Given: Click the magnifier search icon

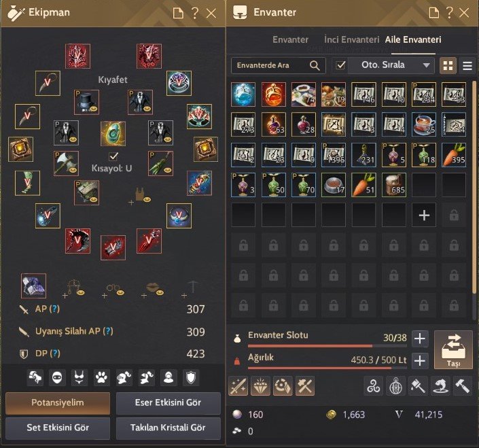Looking at the screenshot, I should coord(315,65).
